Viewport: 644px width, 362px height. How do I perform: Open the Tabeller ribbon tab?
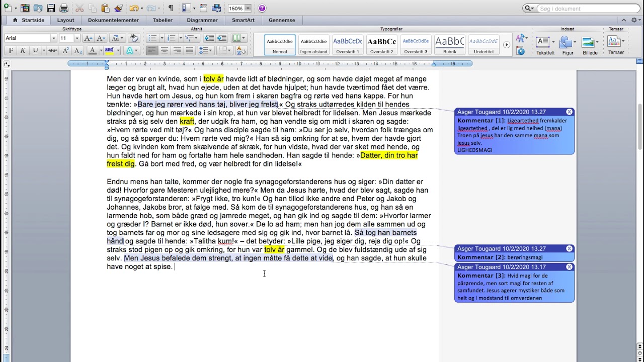(x=163, y=20)
